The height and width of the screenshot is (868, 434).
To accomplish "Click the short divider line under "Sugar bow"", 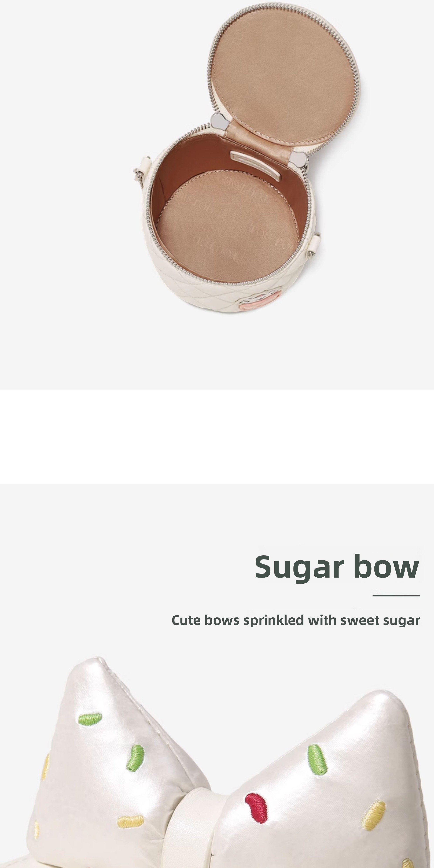I will coord(396,595).
